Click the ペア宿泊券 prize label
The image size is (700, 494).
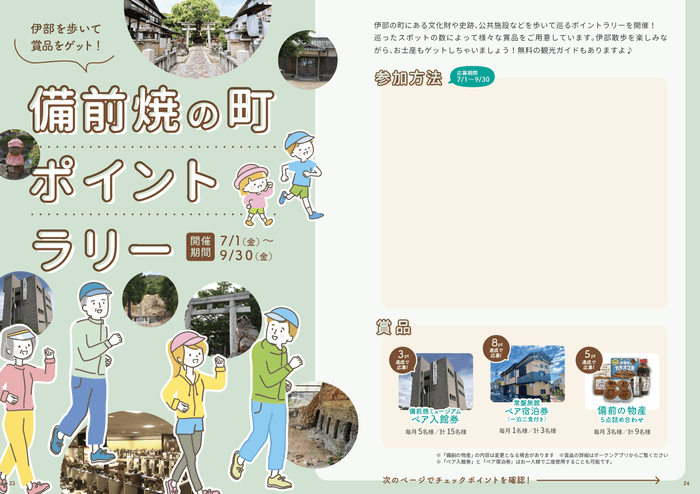coord(527,411)
